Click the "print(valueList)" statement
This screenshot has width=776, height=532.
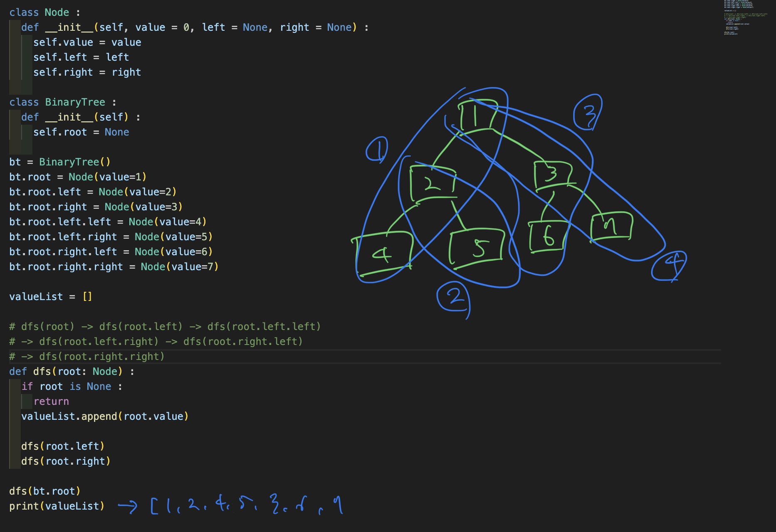[x=57, y=506]
